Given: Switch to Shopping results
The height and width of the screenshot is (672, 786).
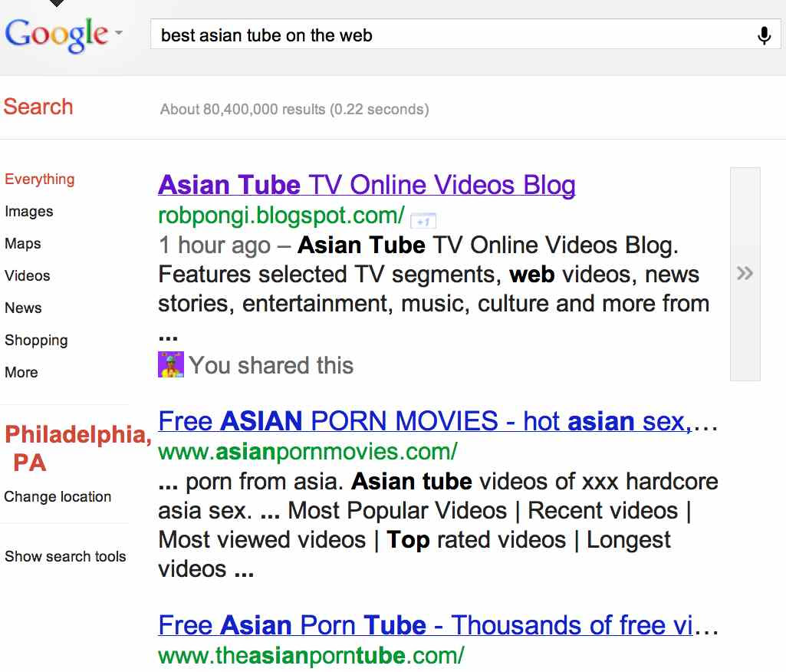Looking at the screenshot, I should [x=36, y=340].
